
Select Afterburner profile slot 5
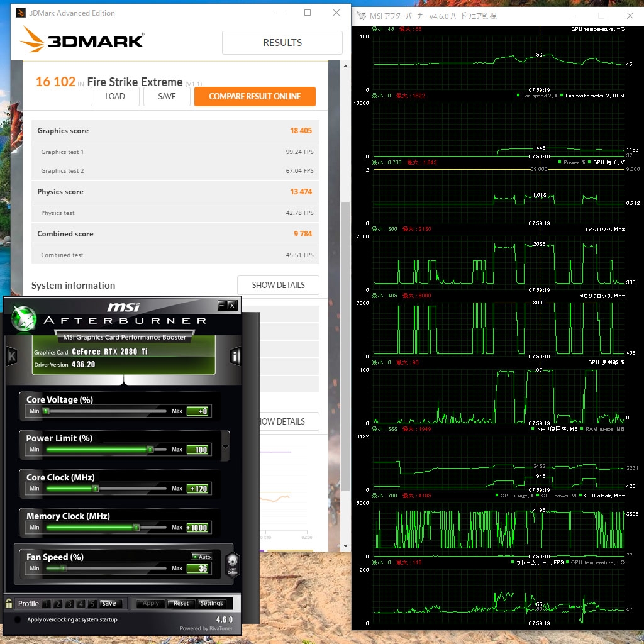coord(92,603)
